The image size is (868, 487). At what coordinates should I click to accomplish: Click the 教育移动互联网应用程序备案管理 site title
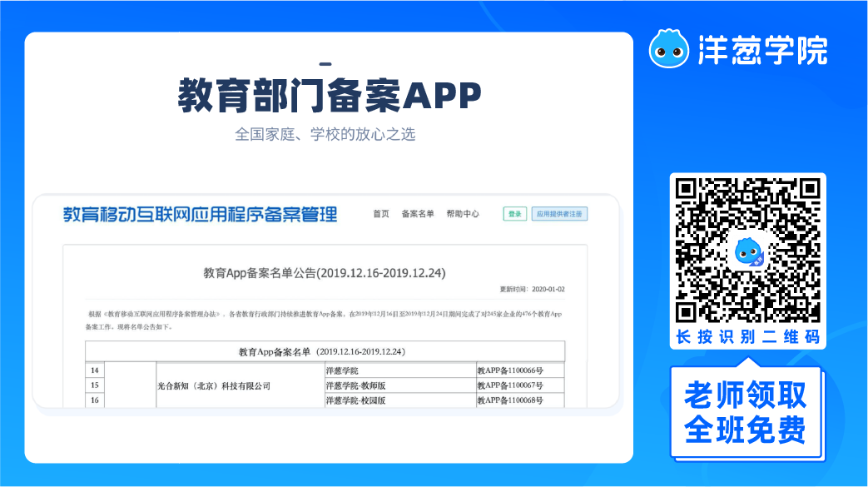click(200, 215)
